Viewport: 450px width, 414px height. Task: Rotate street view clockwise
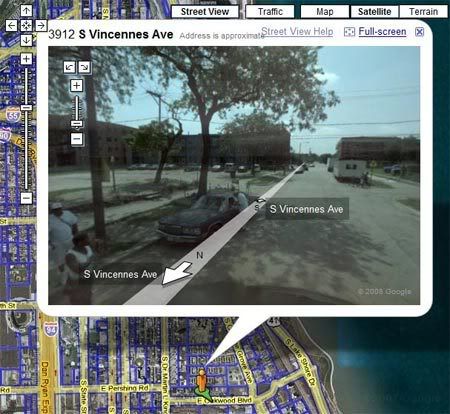pyautogui.click(x=84, y=67)
